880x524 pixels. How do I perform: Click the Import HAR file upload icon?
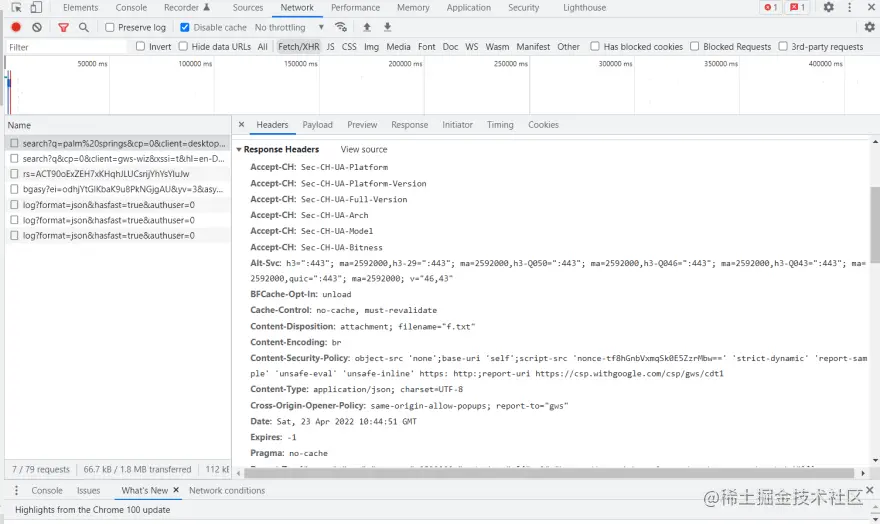pyautogui.click(x=367, y=27)
